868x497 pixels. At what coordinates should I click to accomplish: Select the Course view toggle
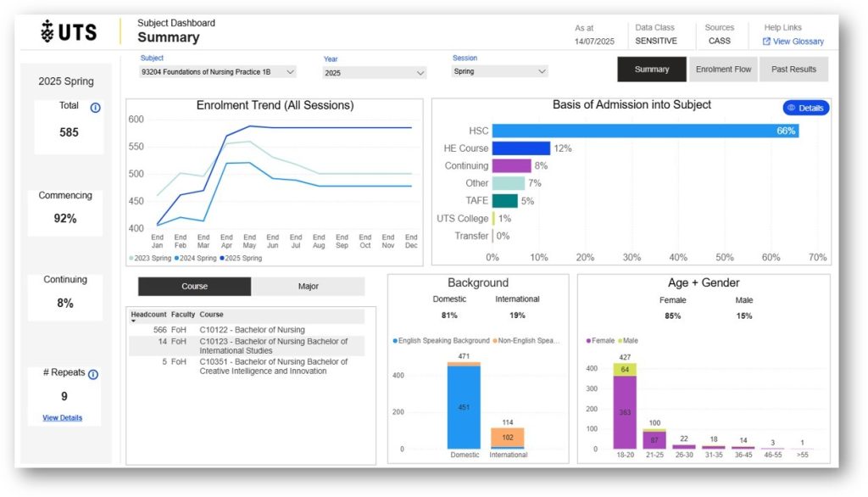194,287
